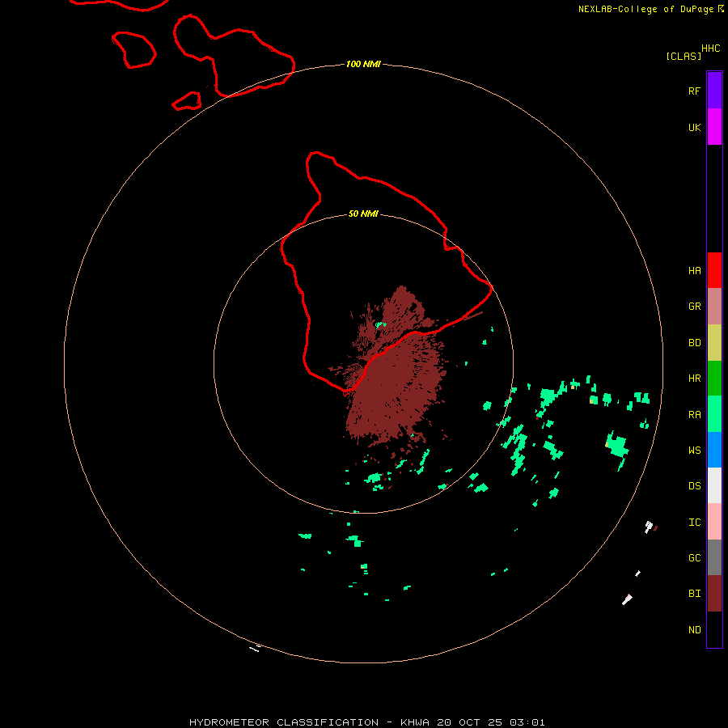Select the GR pink-brown legend swatch
Viewport: 728px width, 728px height.
(714, 307)
